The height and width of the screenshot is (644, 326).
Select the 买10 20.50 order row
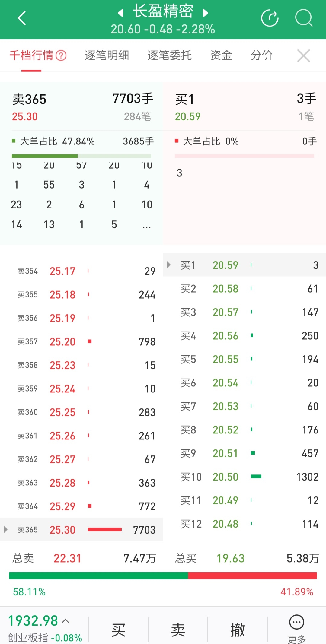point(245,477)
